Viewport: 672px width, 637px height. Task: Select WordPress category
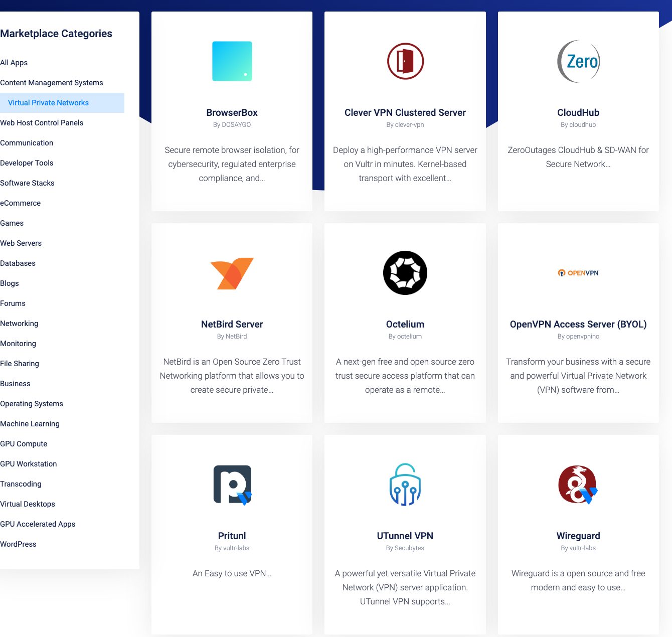pyautogui.click(x=18, y=544)
